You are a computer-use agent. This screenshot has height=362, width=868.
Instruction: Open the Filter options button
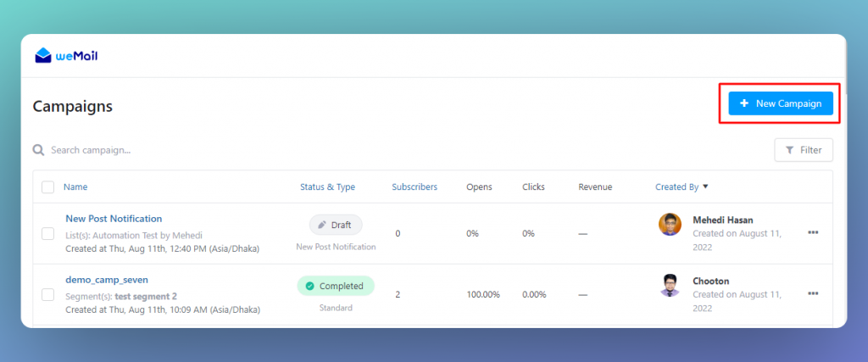coord(804,150)
